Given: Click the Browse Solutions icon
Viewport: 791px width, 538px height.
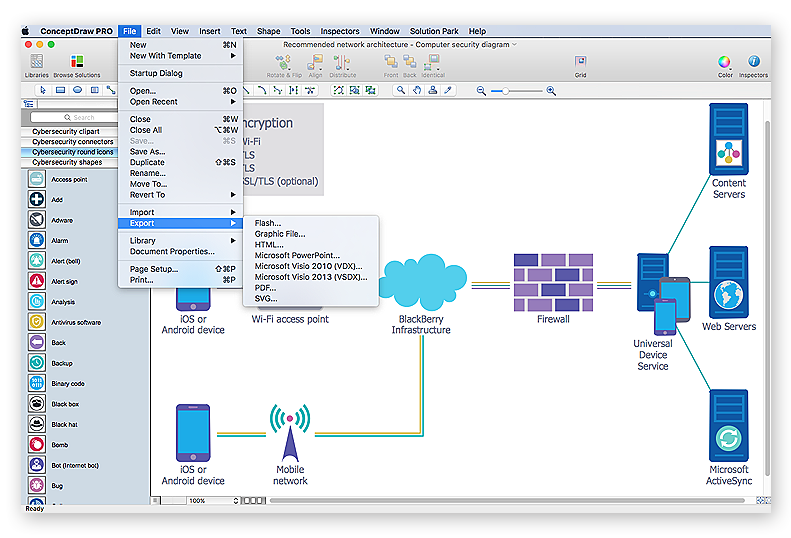Looking at the screenshot, I should (x=77, y=63).
